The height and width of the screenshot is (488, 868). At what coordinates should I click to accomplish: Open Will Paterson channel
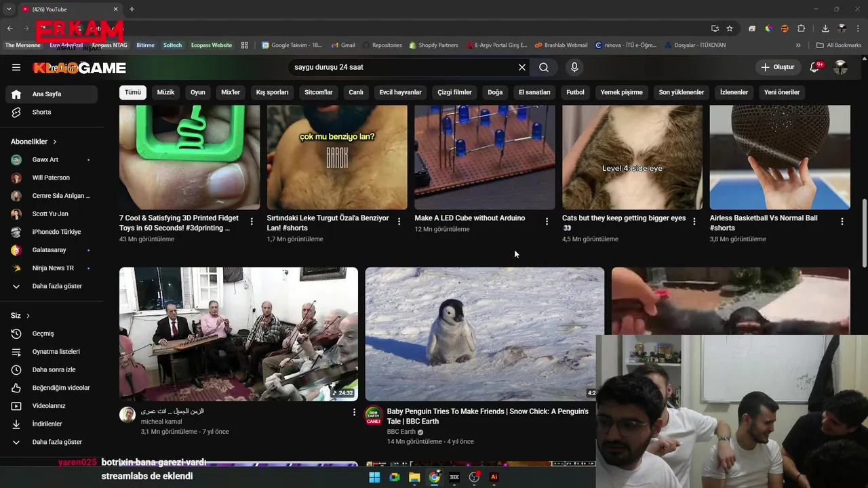[52, 178]
